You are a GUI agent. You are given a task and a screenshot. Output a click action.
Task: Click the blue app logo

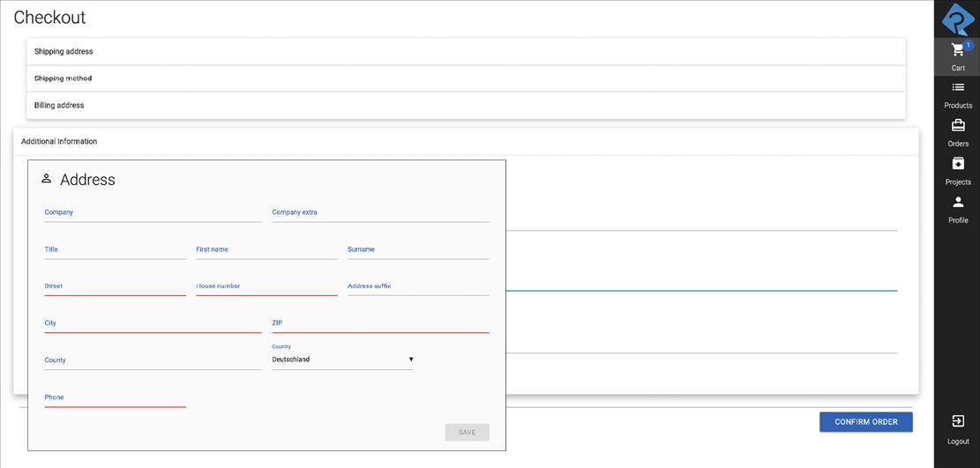958,19
